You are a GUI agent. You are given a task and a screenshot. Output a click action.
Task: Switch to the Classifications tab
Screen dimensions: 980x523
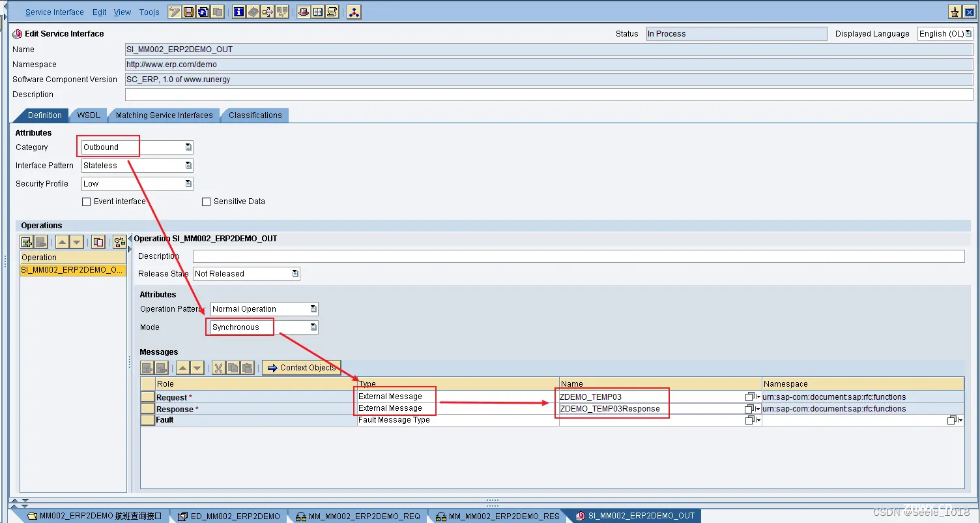(x=255, y=115)
